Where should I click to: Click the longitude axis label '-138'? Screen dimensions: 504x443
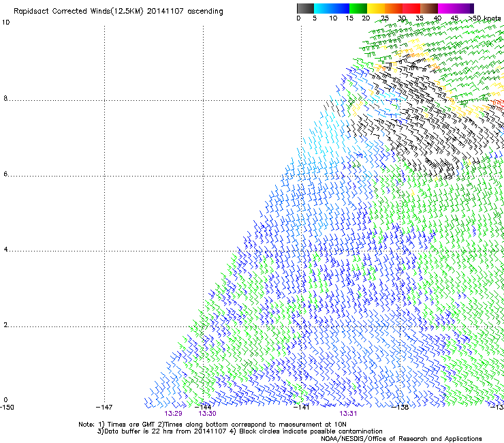400,408
